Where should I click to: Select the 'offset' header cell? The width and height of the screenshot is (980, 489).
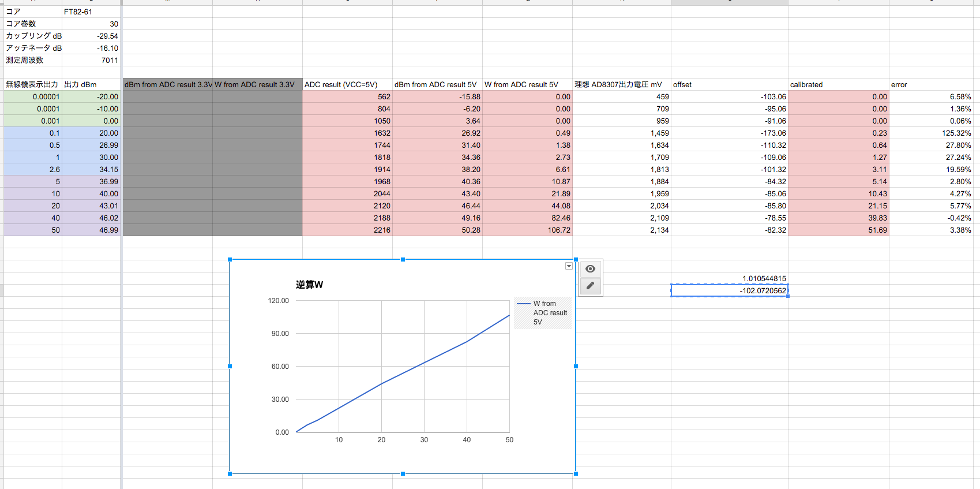click(x=729, y=84)
